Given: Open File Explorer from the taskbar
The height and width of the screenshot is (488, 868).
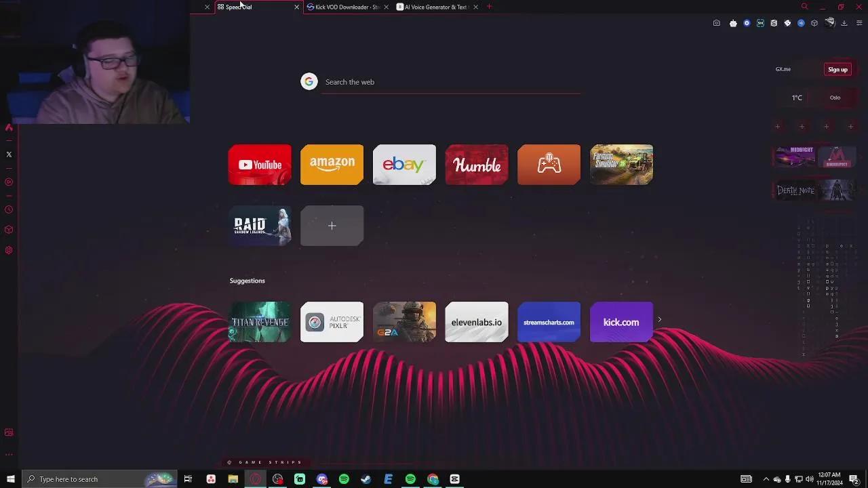Looking at the screenshot, I should (x=233, y=479).
